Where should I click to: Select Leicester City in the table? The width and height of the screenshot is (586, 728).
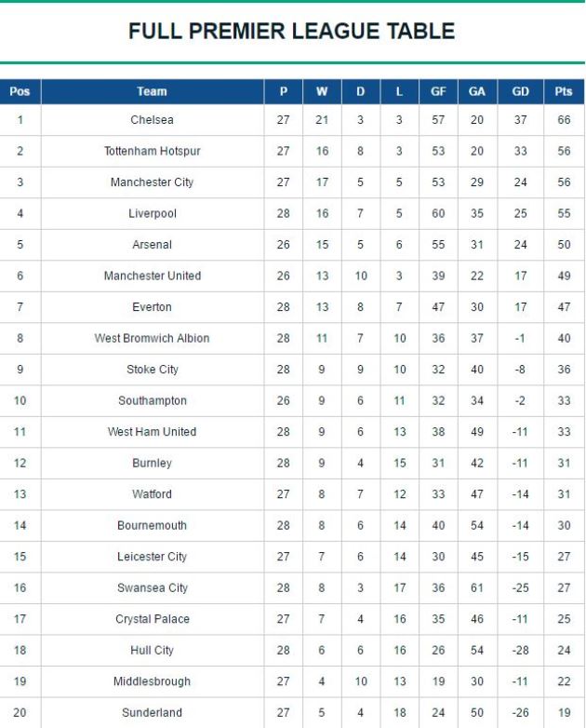tap(153, 557)
